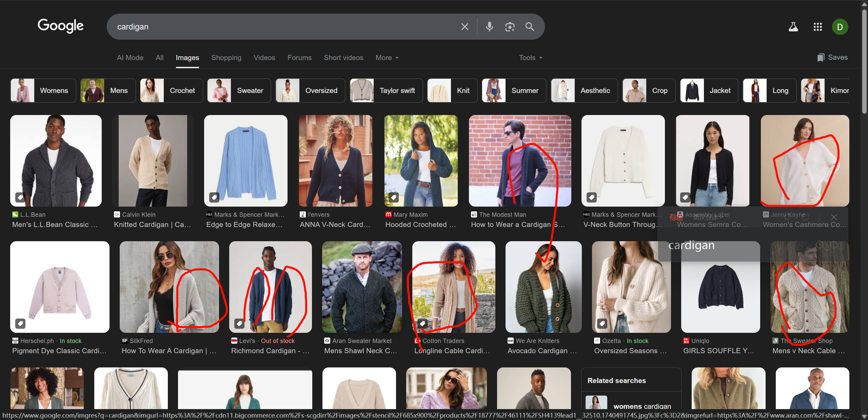Open history clock in Youdao popup
The image size is (868, 420).
pyautogui.click(x=820, y=245)
